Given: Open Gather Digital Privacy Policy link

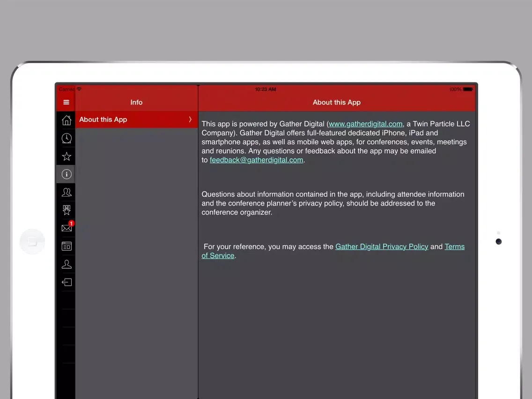Looking at the screenshot, I should pos(382,247).
